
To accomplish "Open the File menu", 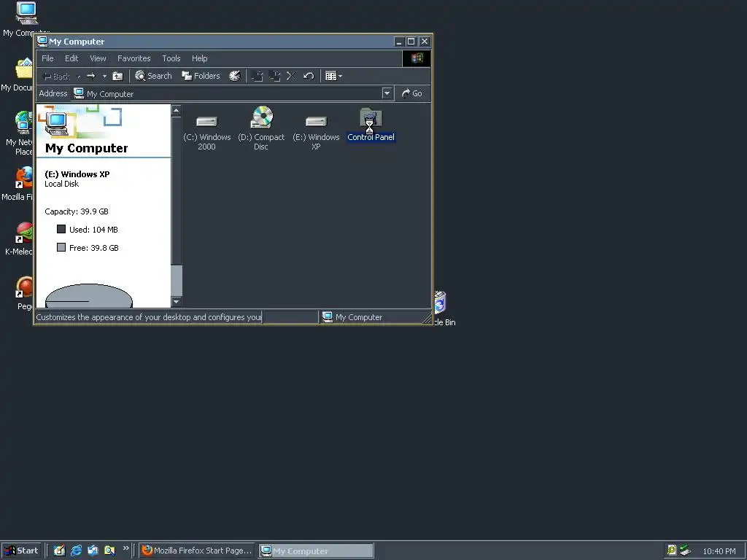I will coord(47,58).
